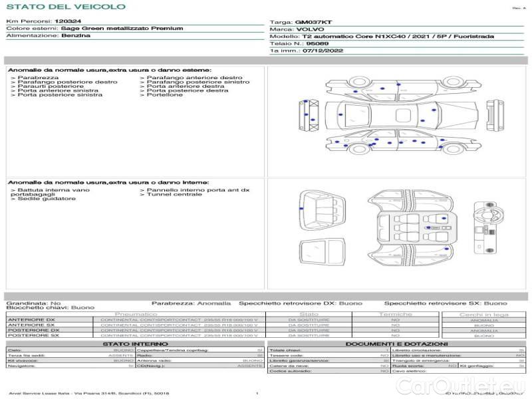Screen dimensions: 532x399
Task: Click the Cerchi in lega column header
Action: [483, 314]
